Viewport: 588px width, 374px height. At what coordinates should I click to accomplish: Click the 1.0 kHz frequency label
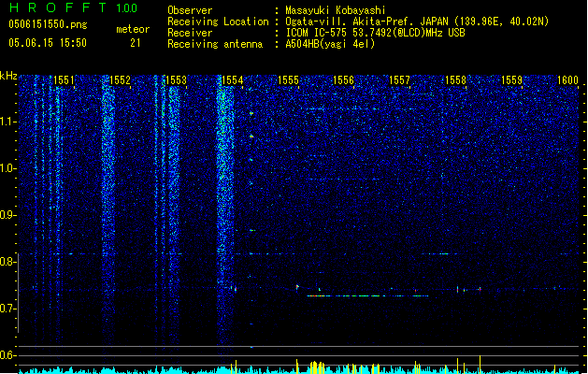[7, 168]
